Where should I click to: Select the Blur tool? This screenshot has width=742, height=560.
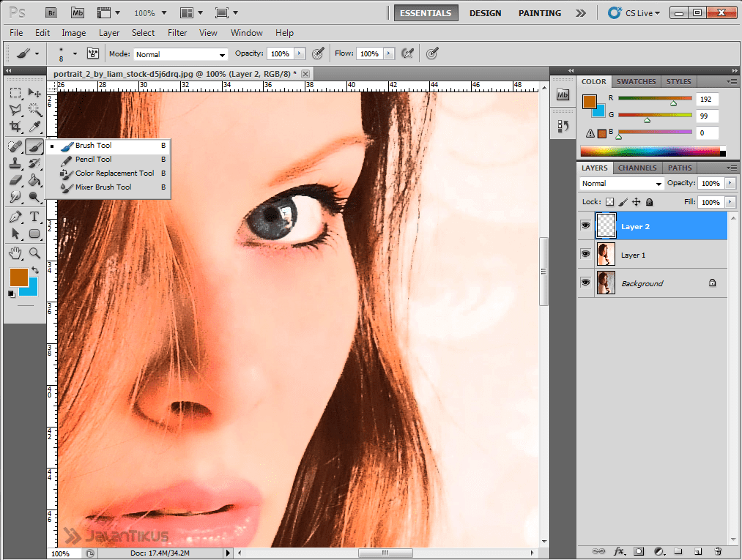(15, 196)
